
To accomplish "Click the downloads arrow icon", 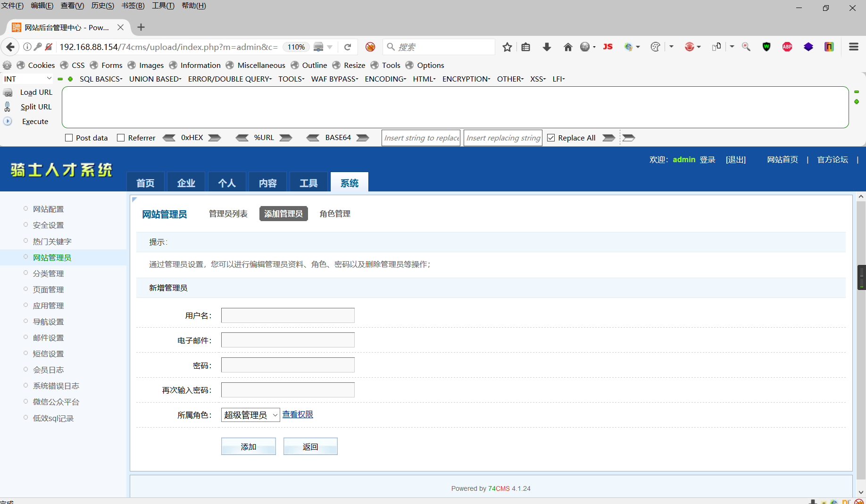I will [x=547, y=47].
